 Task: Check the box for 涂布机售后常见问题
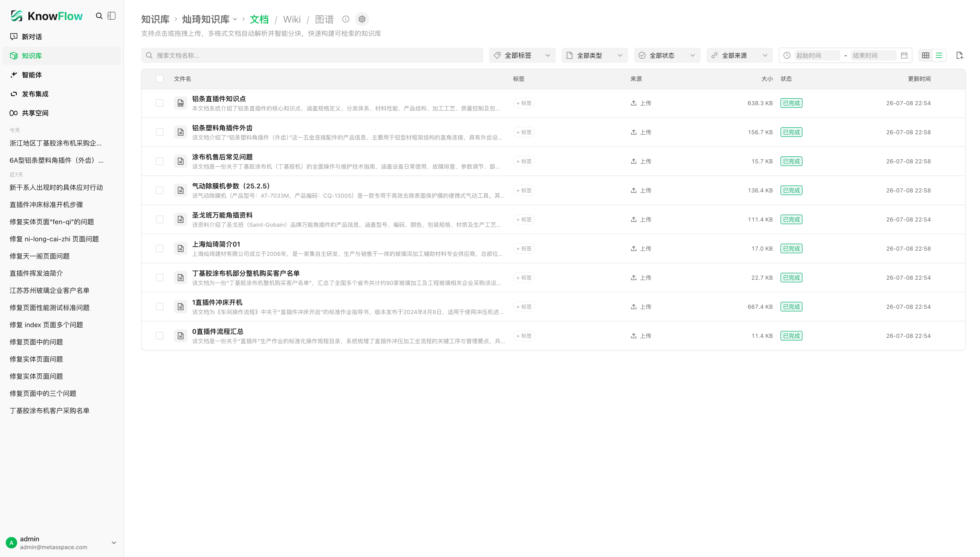point(159,161)
